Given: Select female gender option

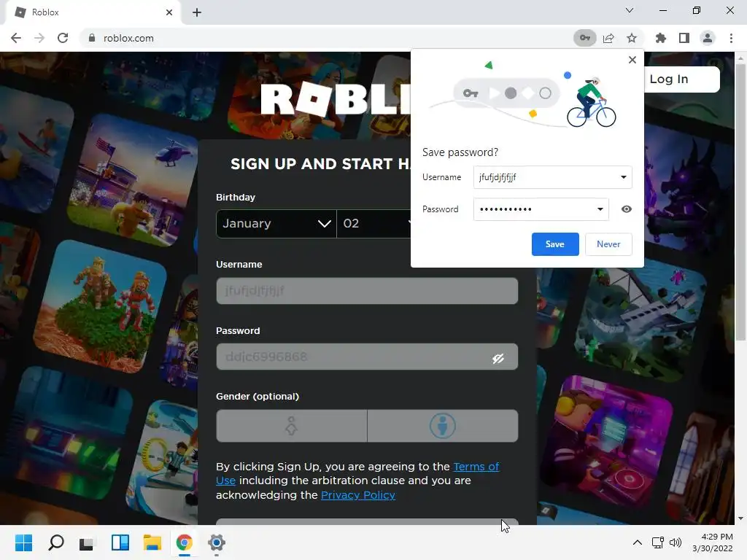Looking at the screenshot, I should coord(292,426).
